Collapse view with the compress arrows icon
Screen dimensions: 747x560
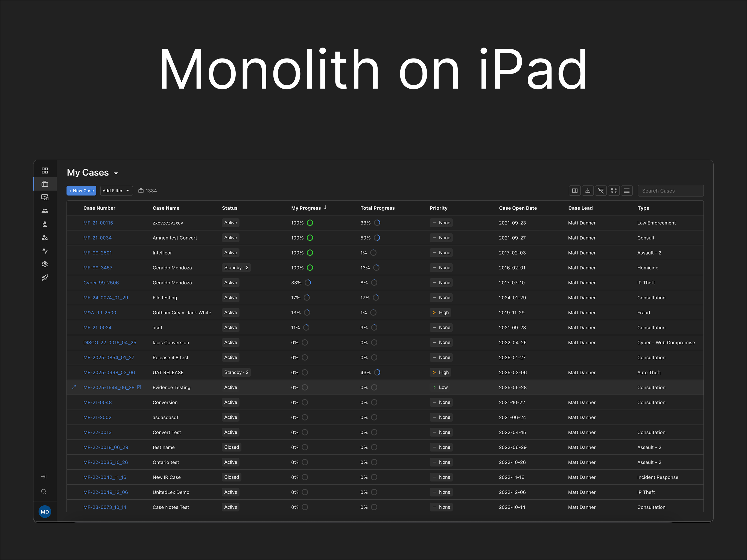point(614,191)
